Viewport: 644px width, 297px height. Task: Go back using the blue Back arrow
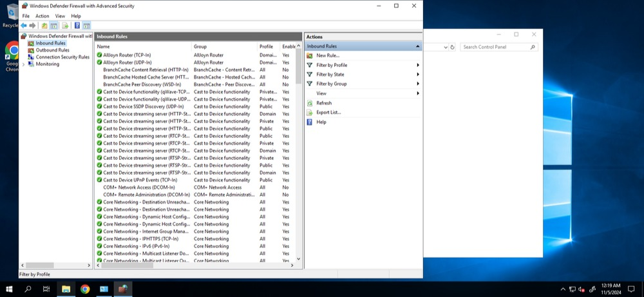24,26
